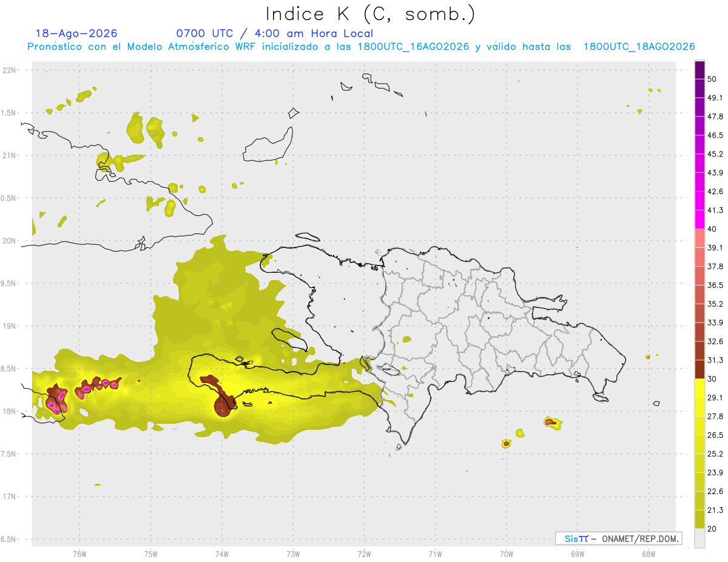Click the '21.3' color scale label
Viewport: 728px width, 562px height.
click(x=715, y=510)
